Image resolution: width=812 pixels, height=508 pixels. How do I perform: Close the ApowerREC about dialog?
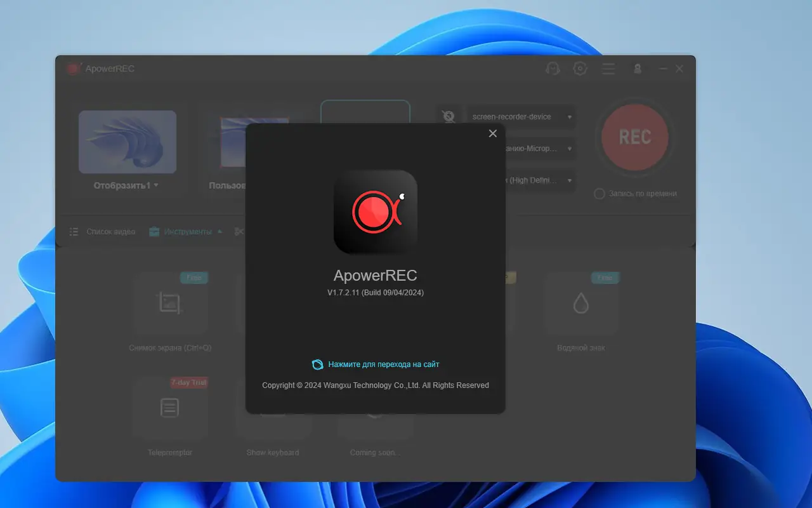(x=492, y=133)
